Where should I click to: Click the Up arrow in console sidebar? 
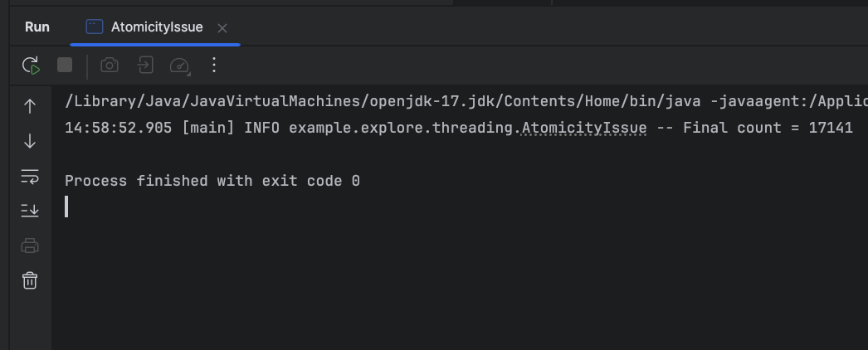(30, 106)
